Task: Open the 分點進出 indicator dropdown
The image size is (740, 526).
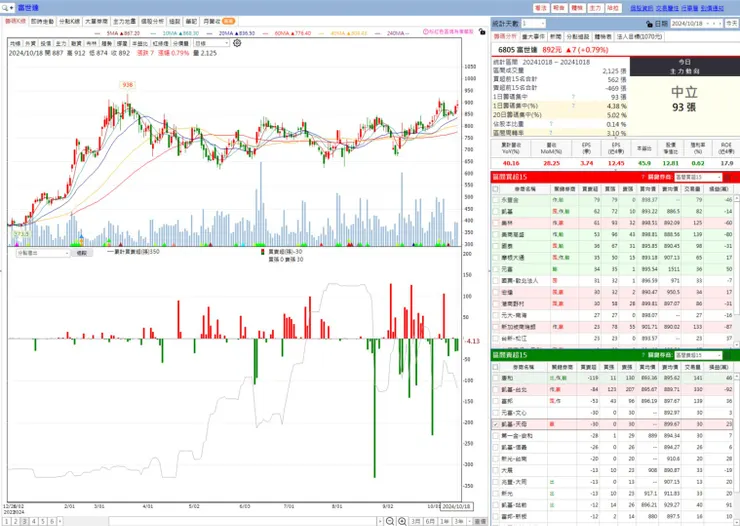Action: pos(43,253)
